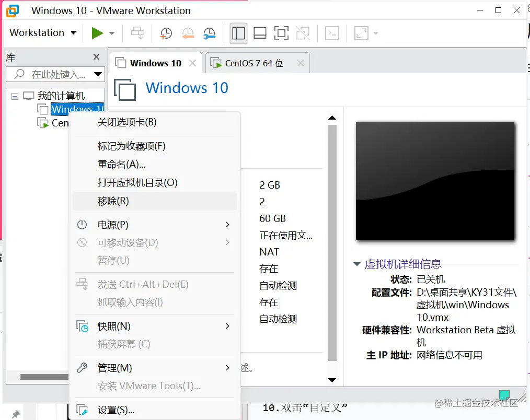This screenshot has height=420, width=530.
Task: Click the vertical scrollbar thumb in device list
Action: (x=332, y=243)
